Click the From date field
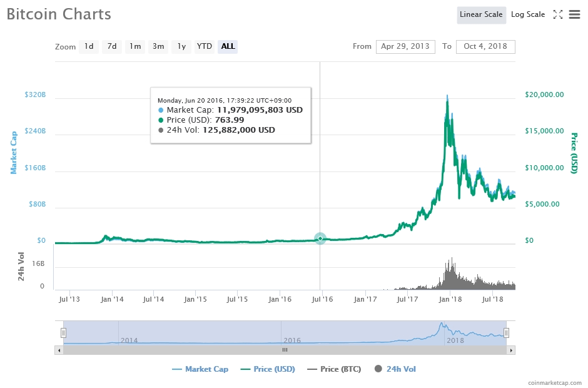Screen dimensions: 588x388 tap(405, 46)
